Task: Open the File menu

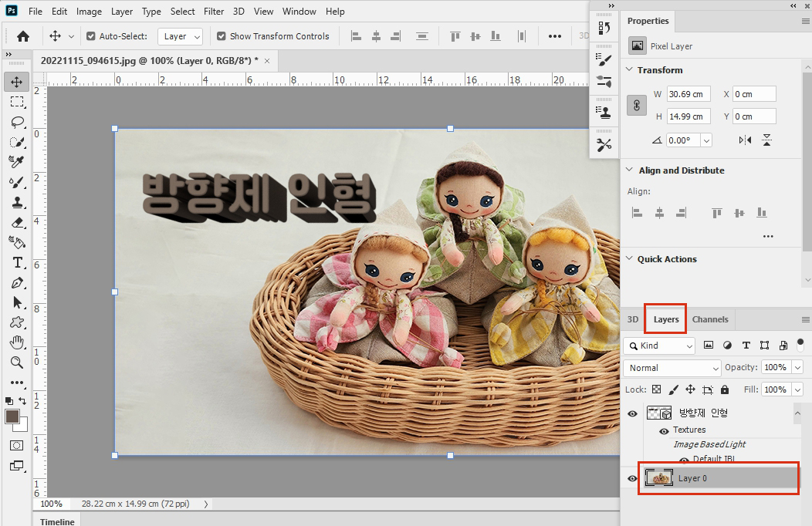Action: pyautogui.click(x=36, y=12)
